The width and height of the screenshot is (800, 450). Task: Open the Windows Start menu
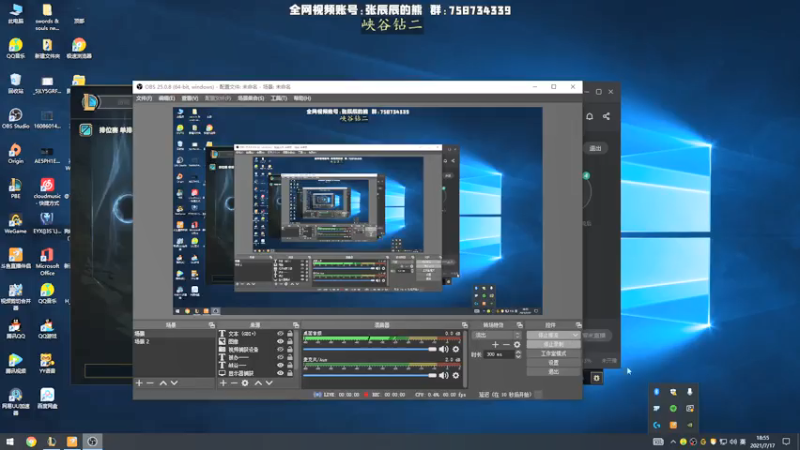pyautogui.click(x=10, y=441)
